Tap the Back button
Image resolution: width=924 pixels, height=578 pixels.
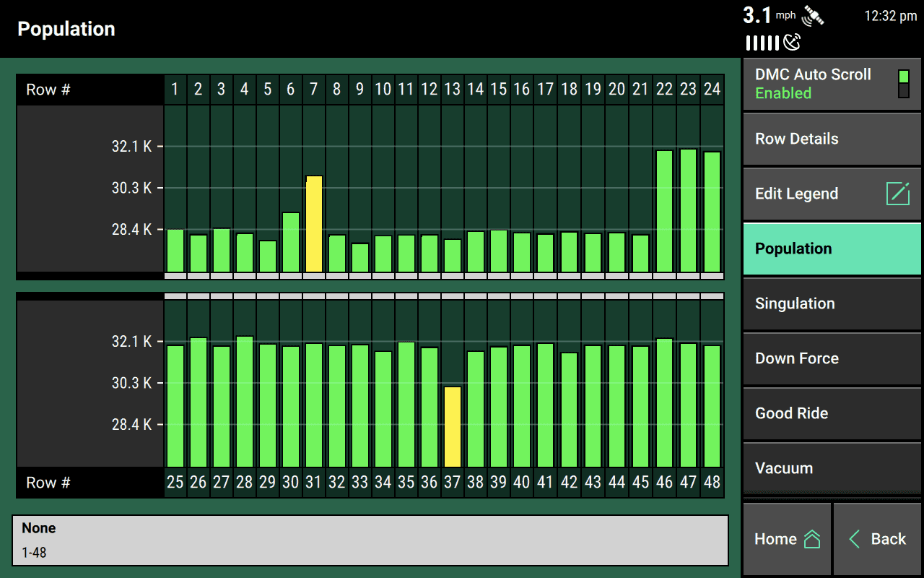(878, 539)
